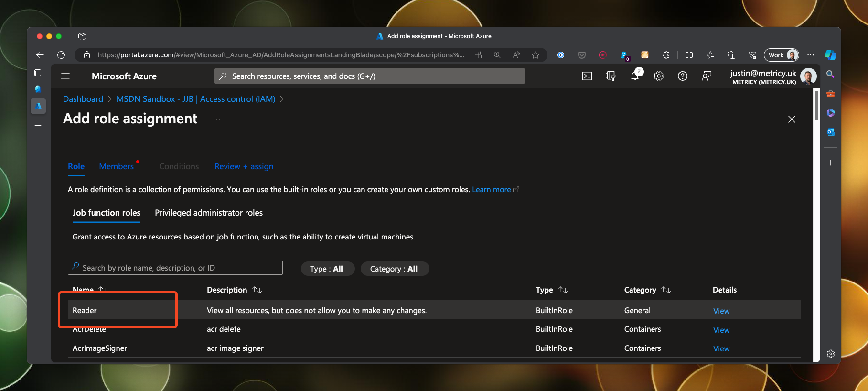This screenshot has height=391, width=868.
Task: Sort roles by Description column
Action: [x=234, y=290]
